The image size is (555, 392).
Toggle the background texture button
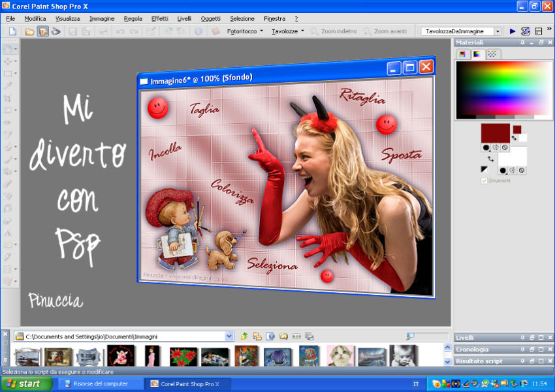(x=512, y=170)
